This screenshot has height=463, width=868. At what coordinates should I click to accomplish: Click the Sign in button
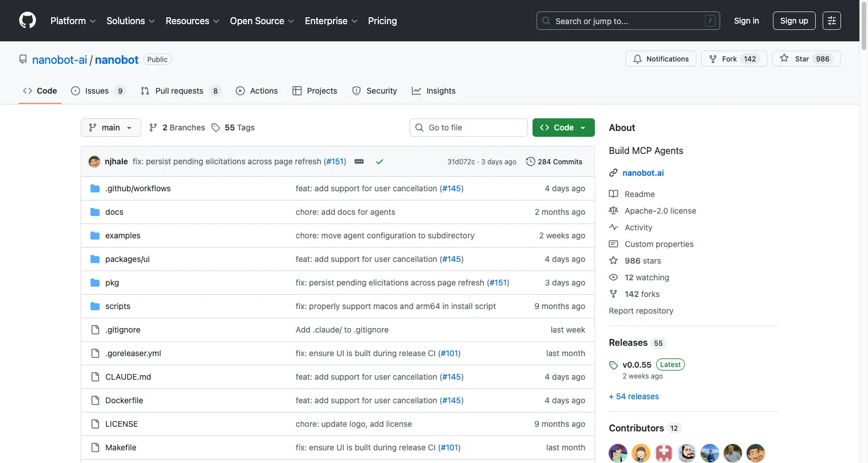coord(746,21)
